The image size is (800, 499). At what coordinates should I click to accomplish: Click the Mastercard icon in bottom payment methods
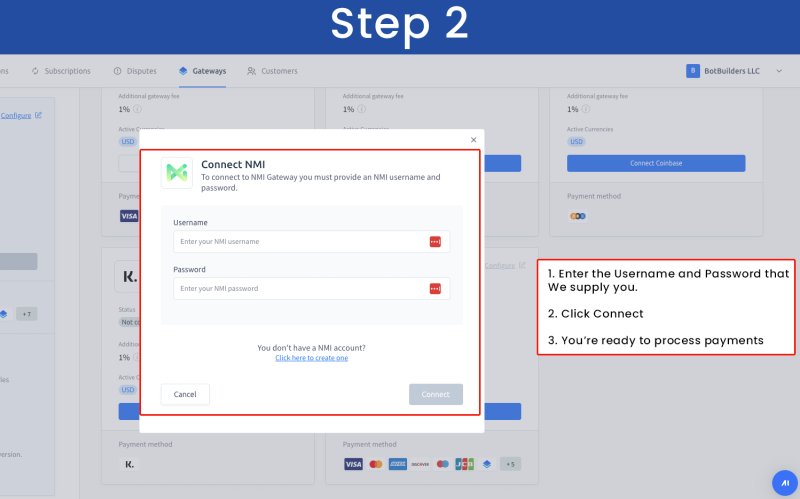pyautogui.click(x=376, y=464)
